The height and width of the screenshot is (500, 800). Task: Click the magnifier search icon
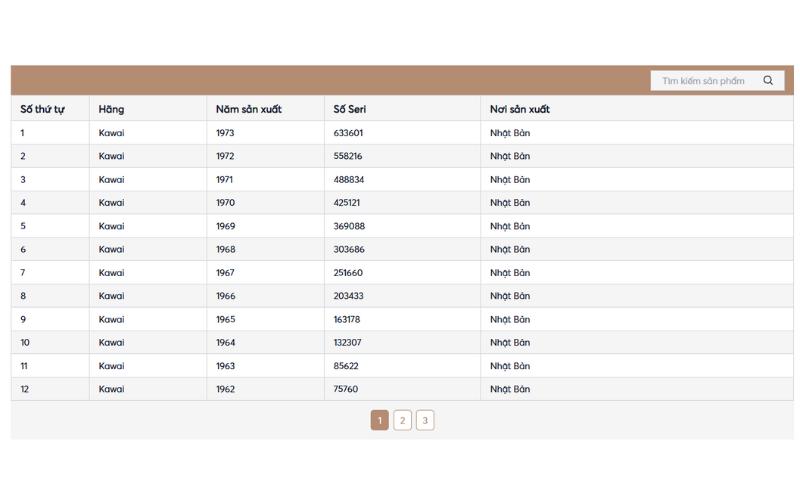point(768,81)
